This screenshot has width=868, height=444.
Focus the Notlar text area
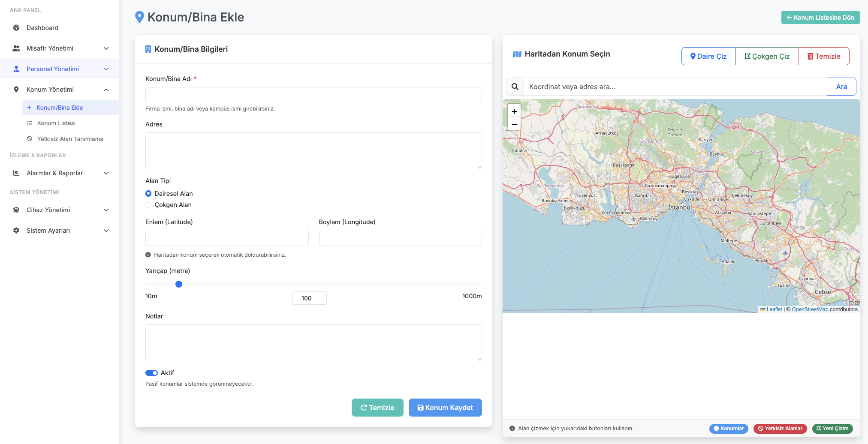[313, 343]
